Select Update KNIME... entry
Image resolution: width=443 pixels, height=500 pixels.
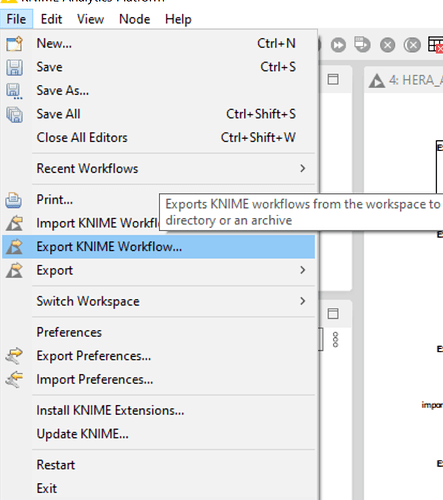[x=158, y=434]
